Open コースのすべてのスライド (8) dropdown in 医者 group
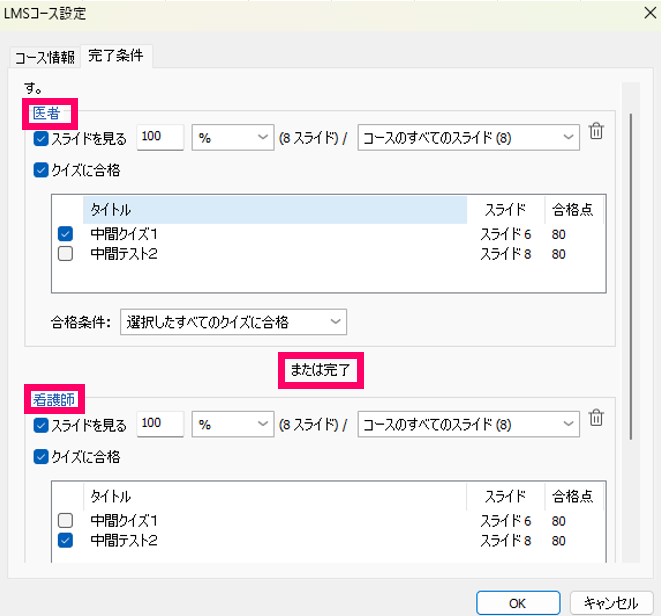 pos(468,137)
